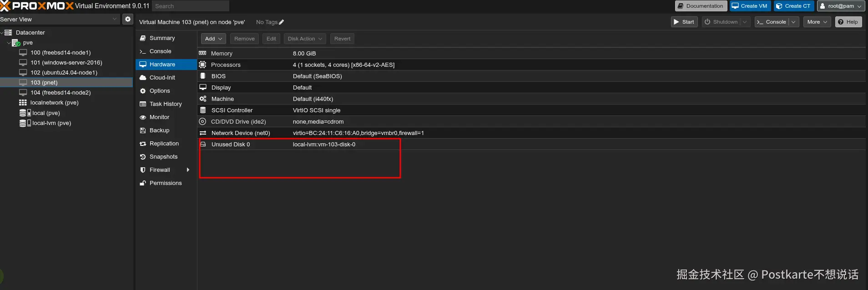Click the Task History list icon
The height and width of the screenshot is (290, 868).
pyautogui.click(x=143, y=104)
